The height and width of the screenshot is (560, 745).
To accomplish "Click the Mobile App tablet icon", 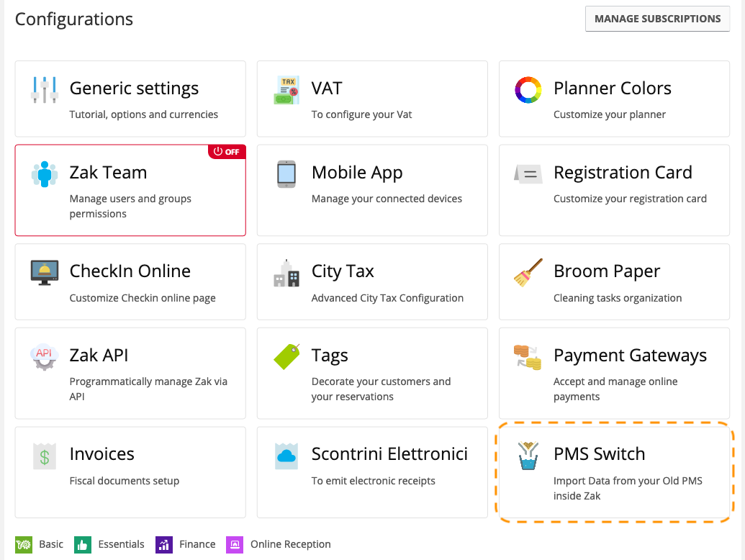I will pos(286,174).
